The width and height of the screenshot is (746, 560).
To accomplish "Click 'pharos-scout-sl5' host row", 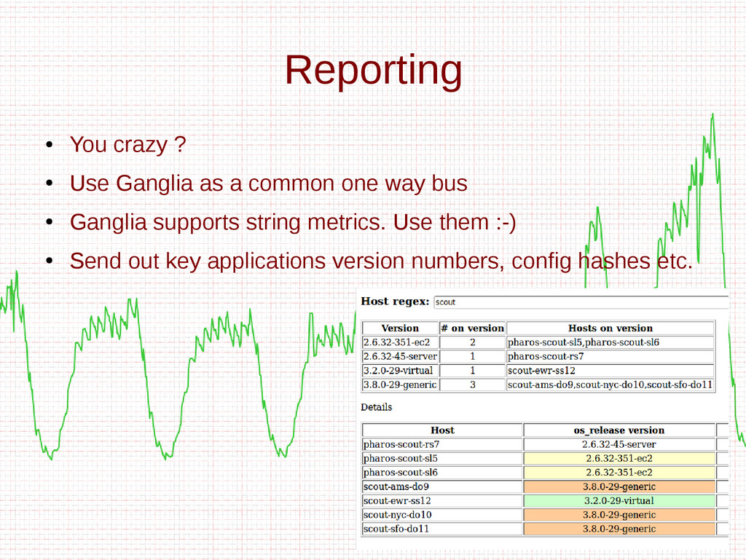I will pyautogui.click(x=442, y=459).
